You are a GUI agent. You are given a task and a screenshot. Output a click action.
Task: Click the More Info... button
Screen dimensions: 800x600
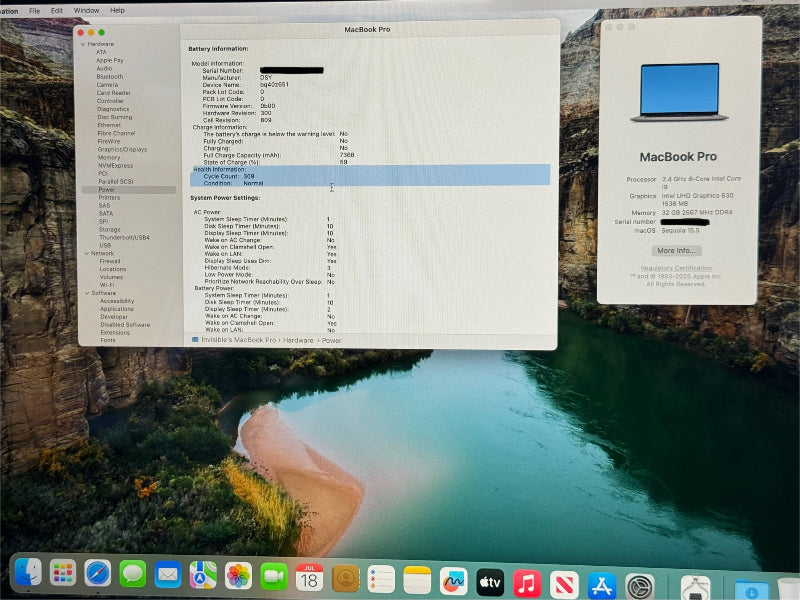[x=676, y=250]
